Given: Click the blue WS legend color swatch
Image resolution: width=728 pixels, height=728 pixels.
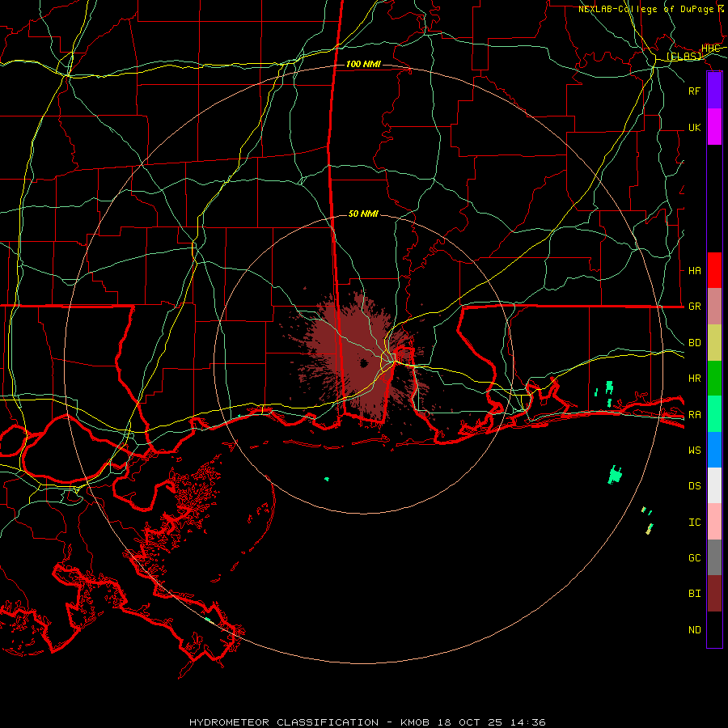Looking at the screenshot, I should pos(714,450).
